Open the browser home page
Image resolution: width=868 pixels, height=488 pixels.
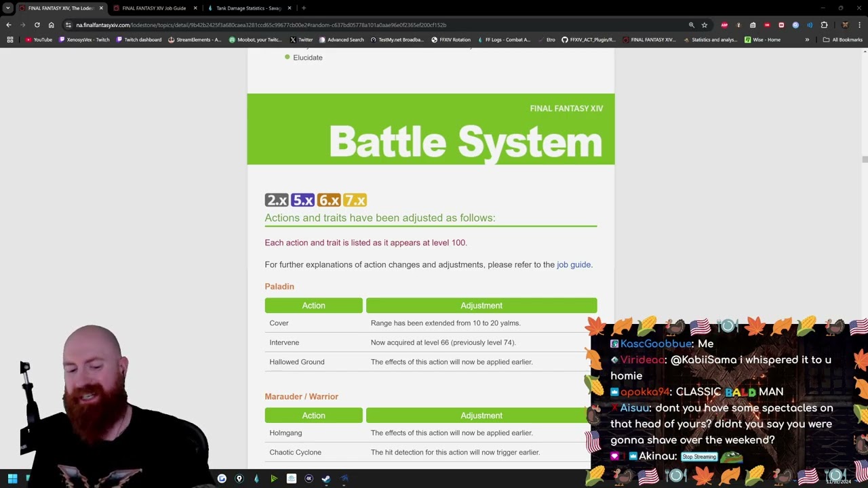(52, 25)
